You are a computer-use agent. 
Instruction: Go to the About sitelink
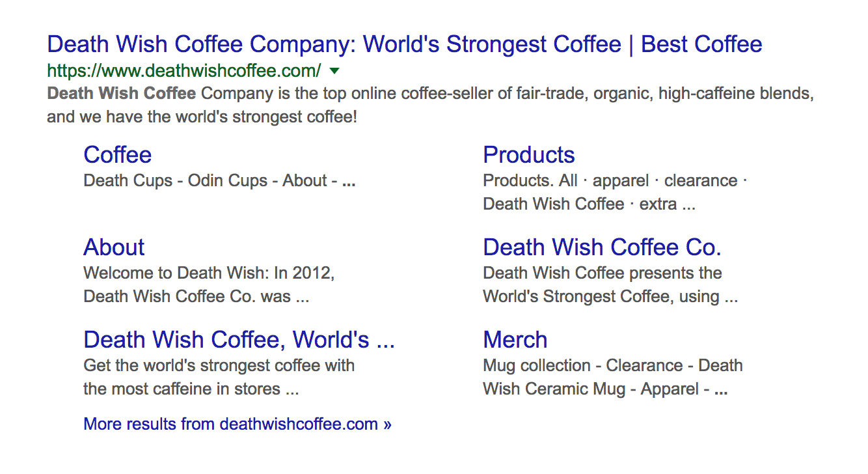[x=115, y=247]
